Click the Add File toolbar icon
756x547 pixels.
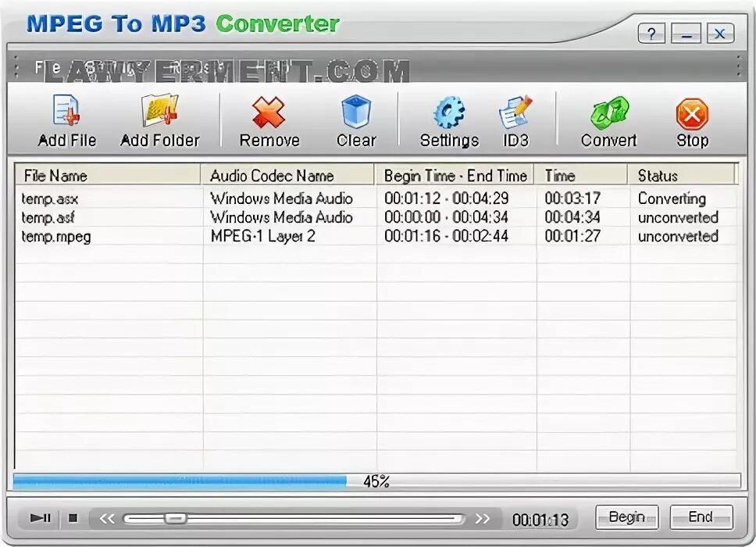click(x=66, y=111)
